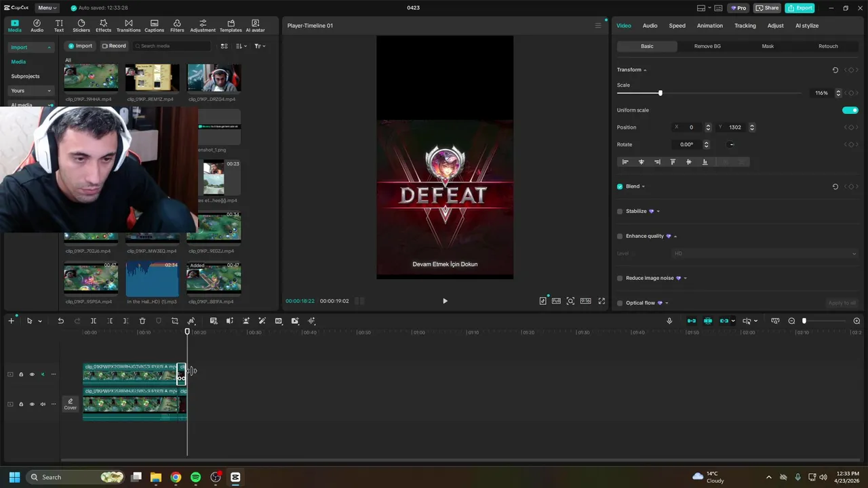
Task: Click the zoom in timeline icon
Action: (x=856, y=321)
